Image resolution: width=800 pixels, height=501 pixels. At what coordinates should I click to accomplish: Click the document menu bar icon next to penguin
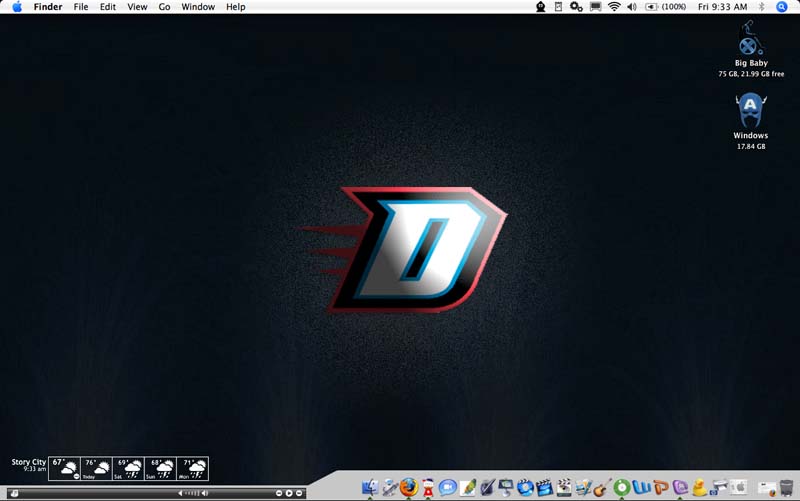coord(558,7)
